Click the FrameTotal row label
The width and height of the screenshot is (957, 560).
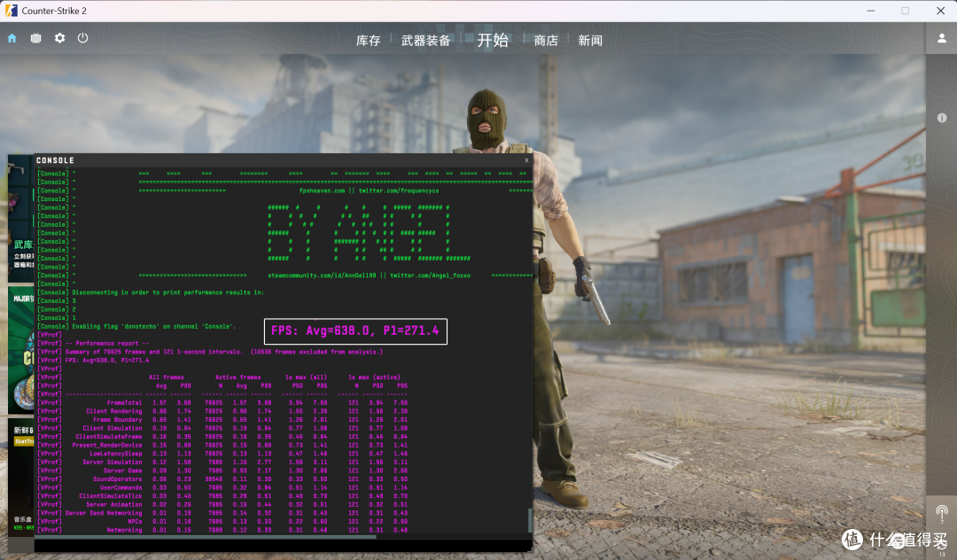[x=125, y=402]
